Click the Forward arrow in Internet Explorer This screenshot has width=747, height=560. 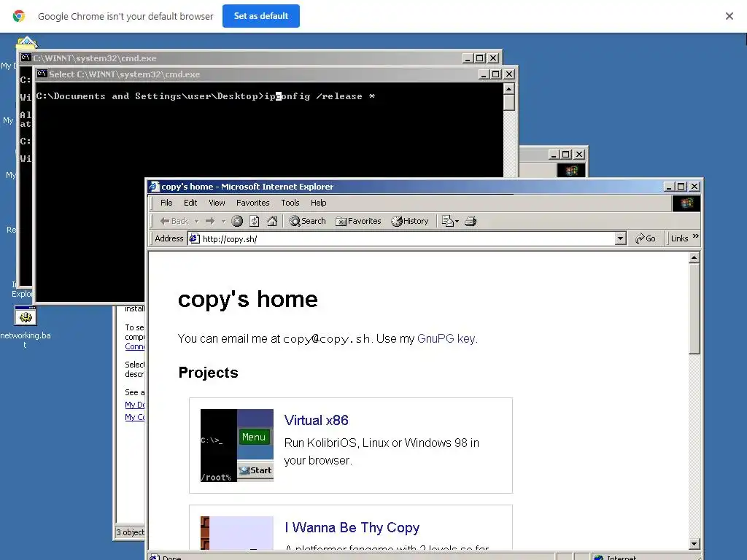point(210,221)
